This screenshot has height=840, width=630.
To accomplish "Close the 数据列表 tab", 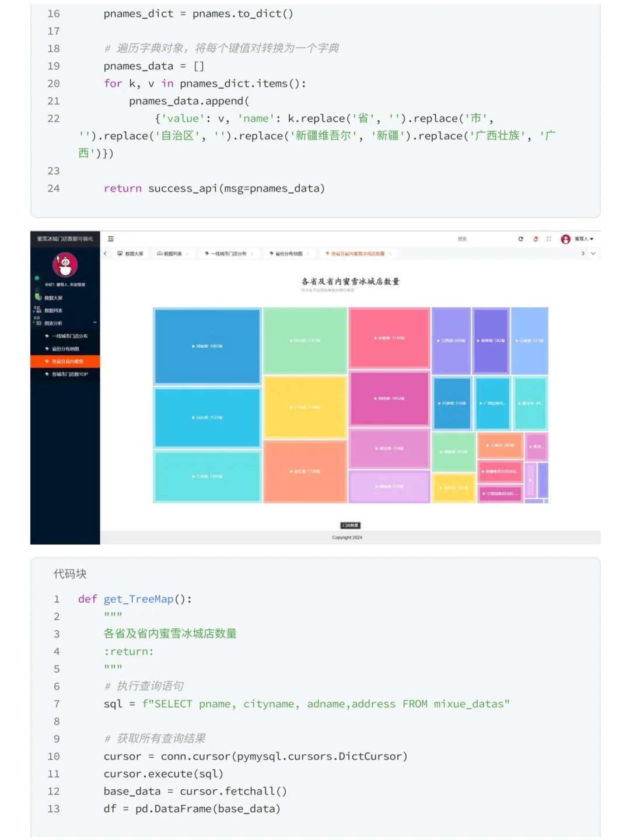I will point(187,254).
